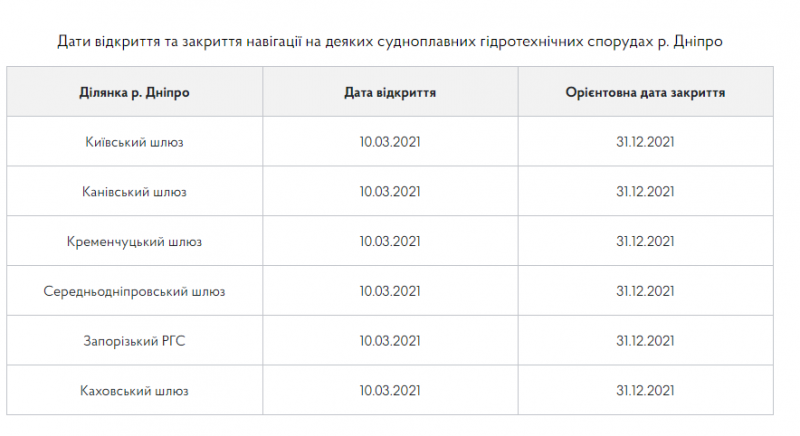Click the closing date for Запорізький РГС
This screenshot has width=800, height=436.
coord(645,341)
